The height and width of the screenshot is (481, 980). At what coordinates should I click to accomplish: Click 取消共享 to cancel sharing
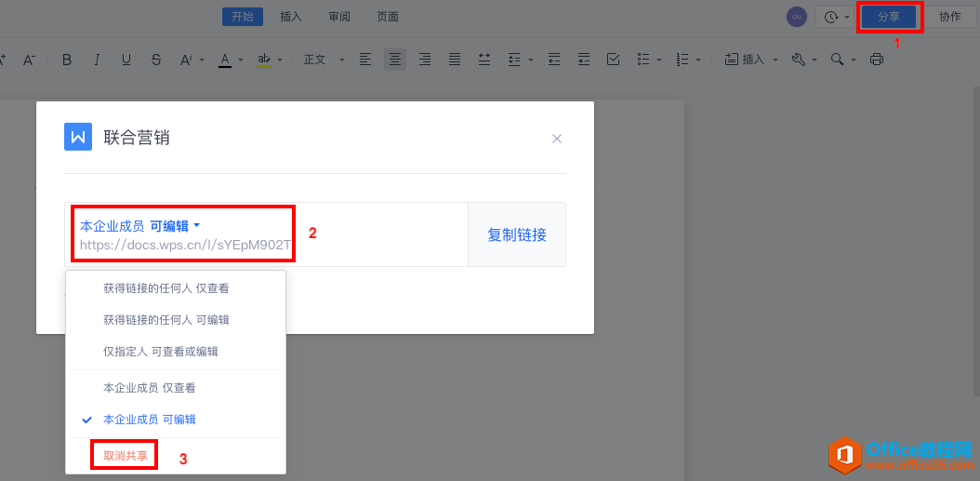click(x=125, y=455)
